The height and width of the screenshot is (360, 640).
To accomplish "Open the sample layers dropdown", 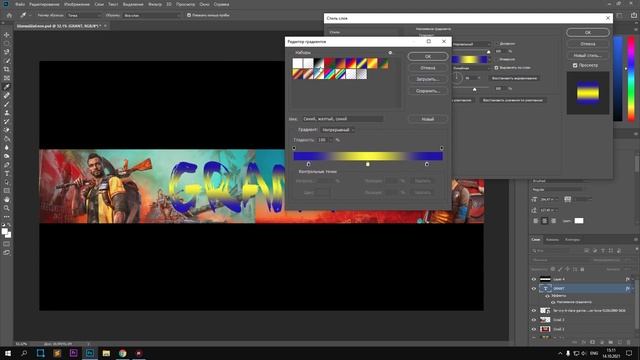I will point(151,15).
